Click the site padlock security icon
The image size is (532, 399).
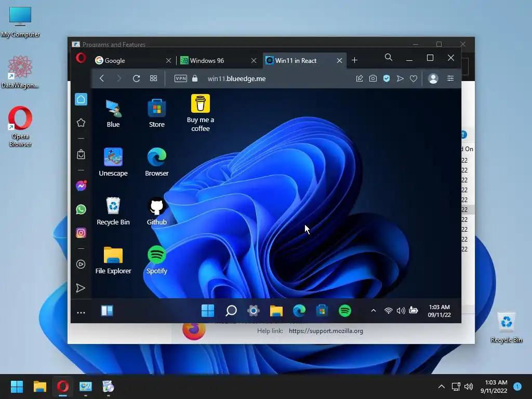pos(195,78)
